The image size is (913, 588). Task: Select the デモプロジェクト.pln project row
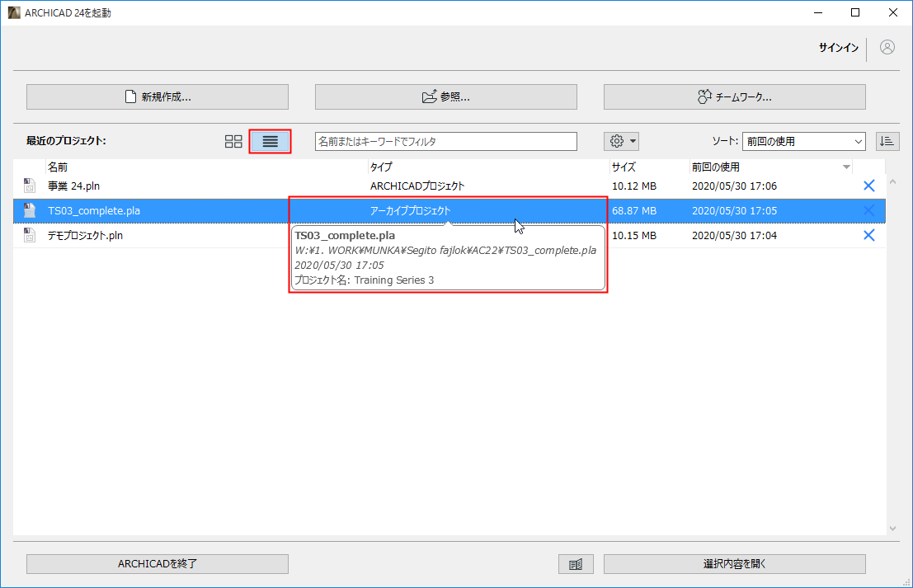(x=449, y=235)
